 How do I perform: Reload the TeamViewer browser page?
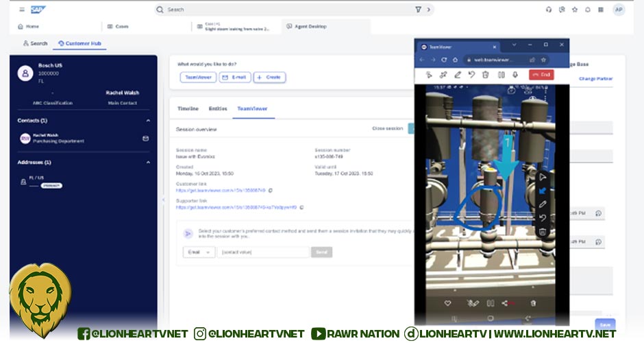pos(444,60)
